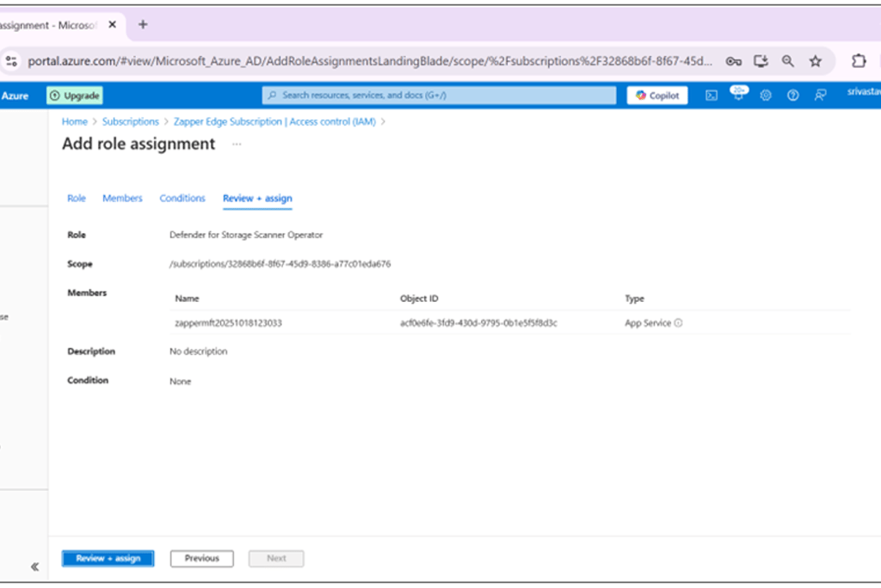Go to Home breadcrumb link
The width and height of the screenshot is (881, 588).
pyautogui.click(x=75, y=122)
